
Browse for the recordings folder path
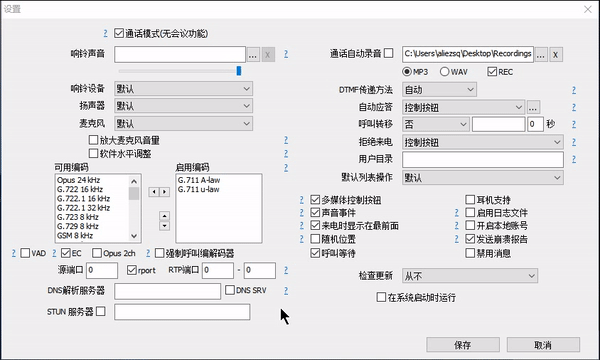coord(541,55)
